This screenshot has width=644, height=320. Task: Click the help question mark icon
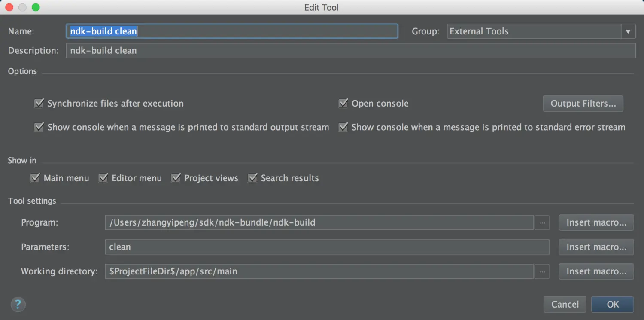18,305
